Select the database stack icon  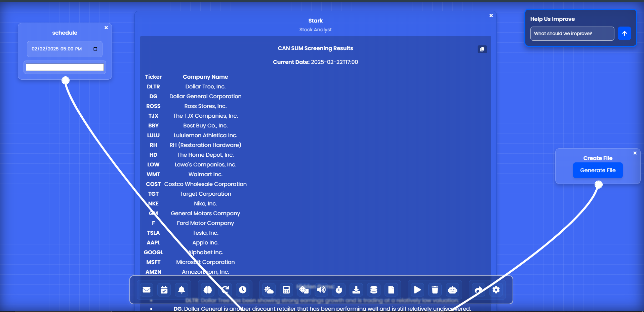(x=374, y=290)
